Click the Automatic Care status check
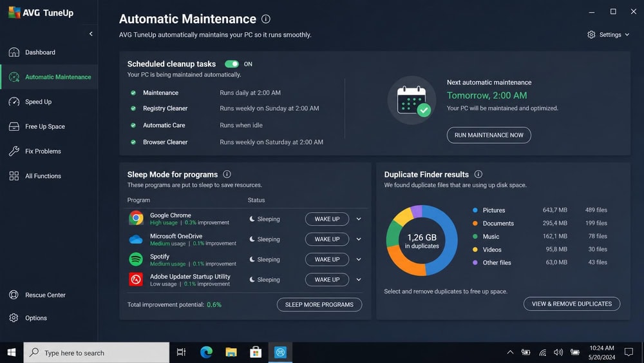The width and height of the screenshot is (644, 363). point(133,125)
